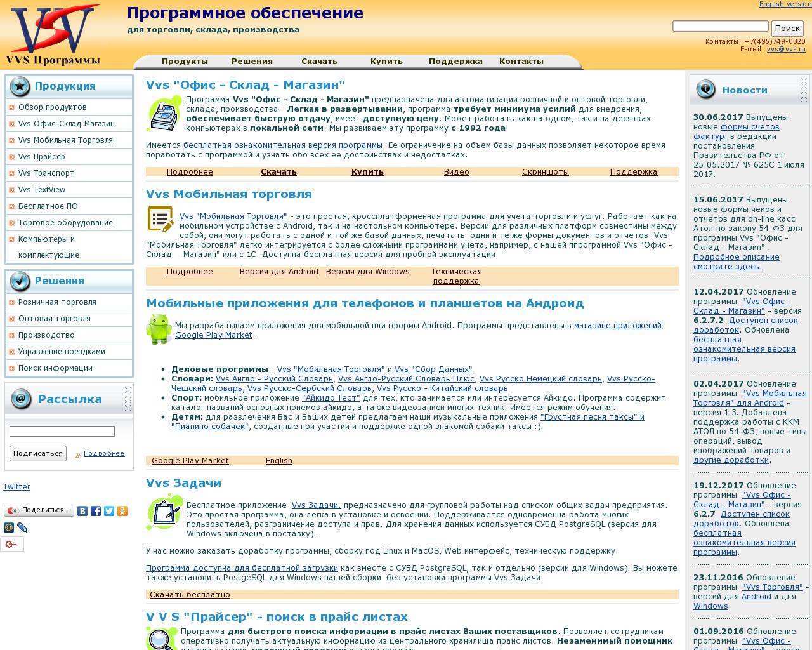Open Техническая поддержка link
Screen dimensions: 812x650
456,276
